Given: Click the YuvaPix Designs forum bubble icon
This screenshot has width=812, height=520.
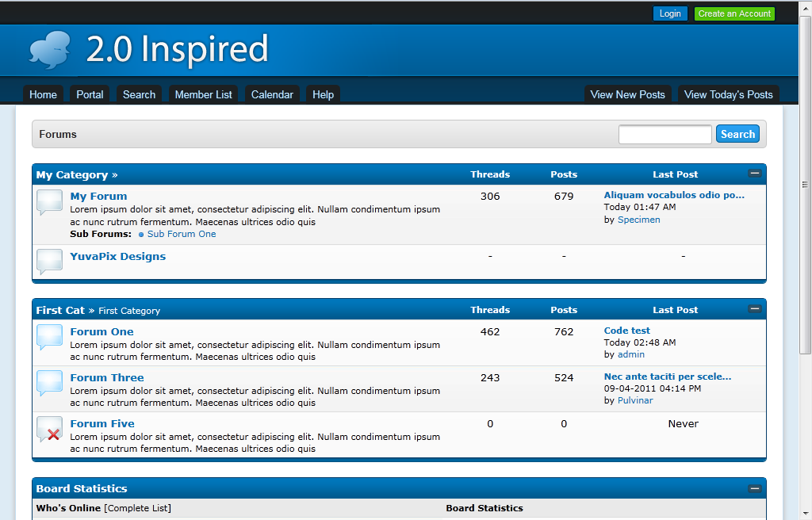Looking at the screenshot, I should coord(49,261).
